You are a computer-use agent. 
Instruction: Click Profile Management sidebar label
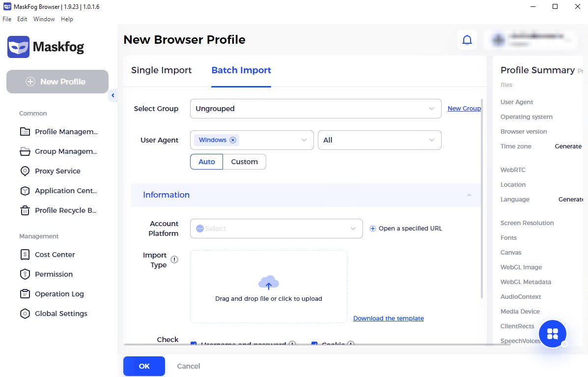pyautogui.click(x=66, y=132)
